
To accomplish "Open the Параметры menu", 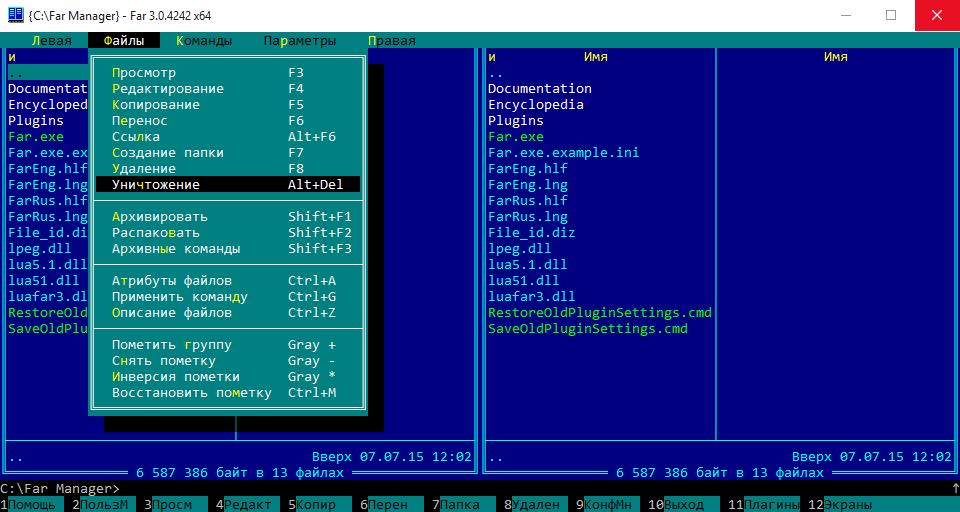I will coord(300,41).
